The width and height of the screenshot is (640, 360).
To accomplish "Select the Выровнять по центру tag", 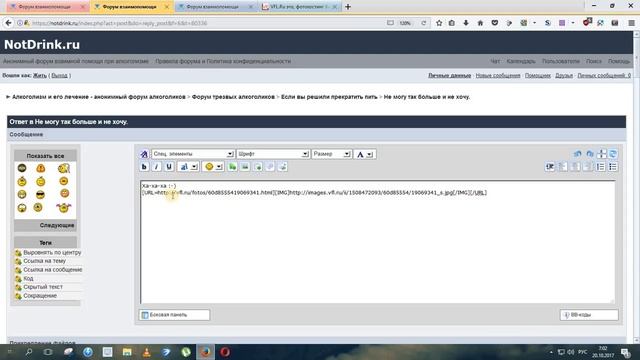I will tap(52, 253).
